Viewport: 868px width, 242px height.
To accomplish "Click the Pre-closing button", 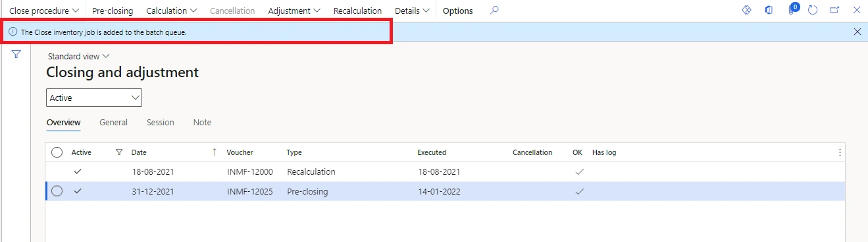I will (113, 11).
